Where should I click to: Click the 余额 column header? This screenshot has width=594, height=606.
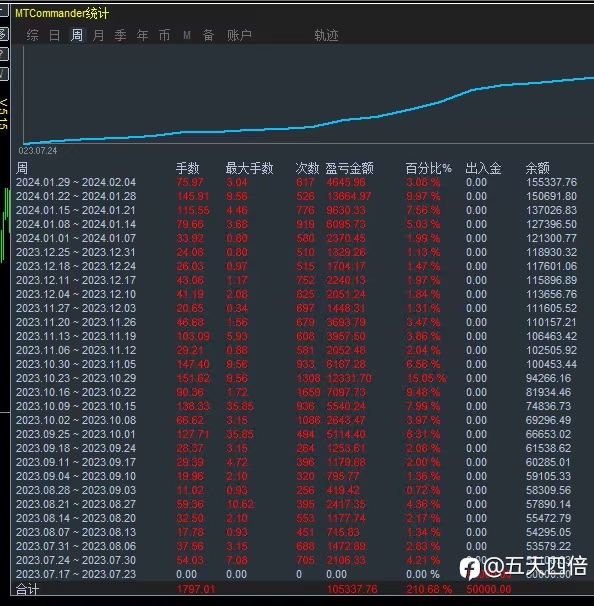pyautogui.click(x=538, y=168)
